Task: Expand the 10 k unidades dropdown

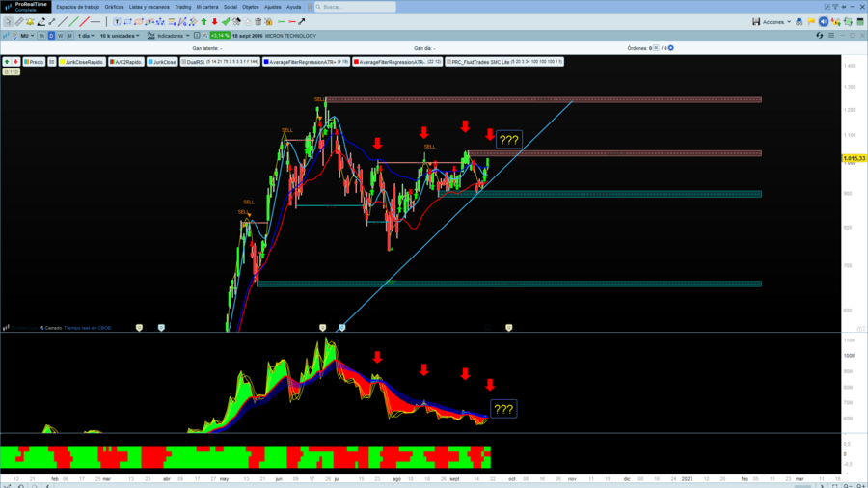Action: pyautogui.click(x=120, y=36)
